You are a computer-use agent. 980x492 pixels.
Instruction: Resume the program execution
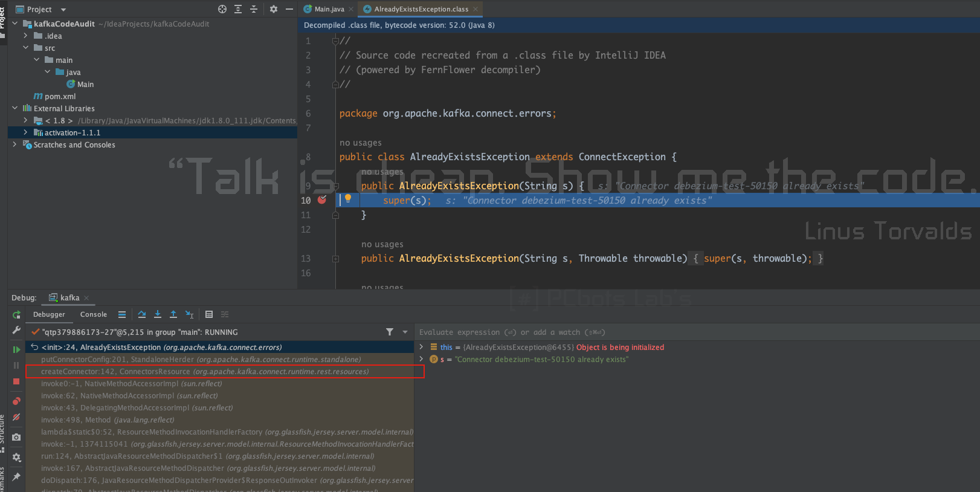coord(16,349)
